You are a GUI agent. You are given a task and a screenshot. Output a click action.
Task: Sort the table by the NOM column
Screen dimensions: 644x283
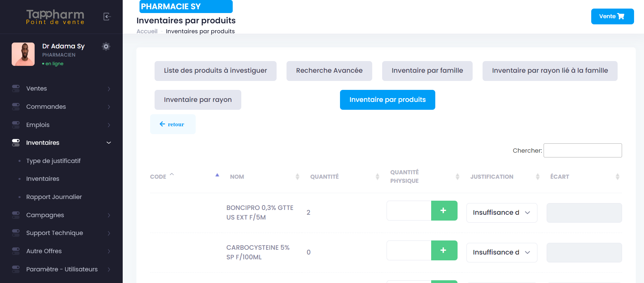click(297, 177)
